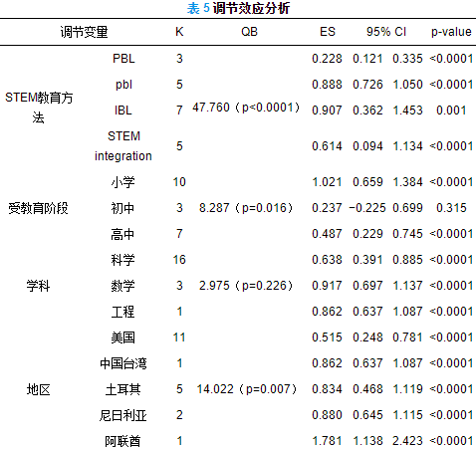Select ES value 0.614 for STEM integration
This screenshot has width=476, height=449.
(327, 146)
